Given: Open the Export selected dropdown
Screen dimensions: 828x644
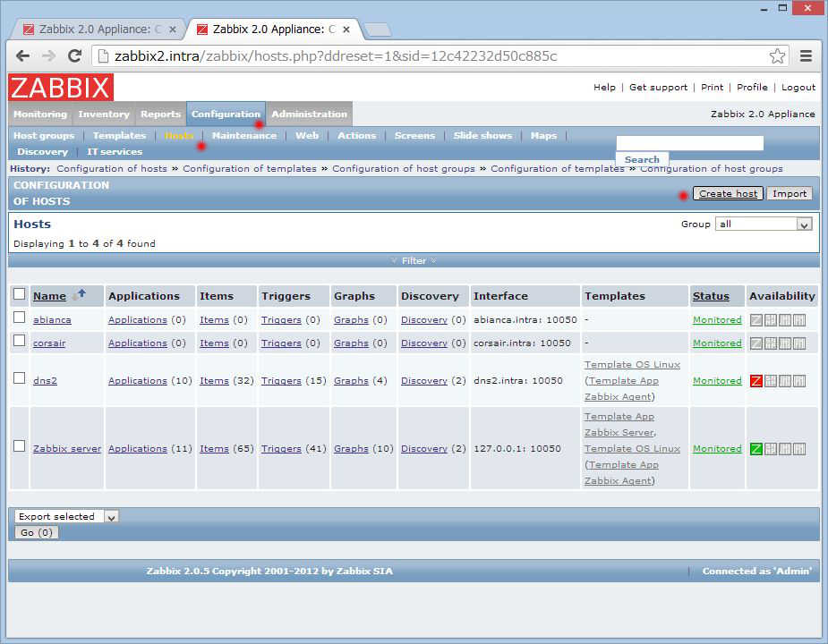Looking at the screenshot, I should coord(66,517).
